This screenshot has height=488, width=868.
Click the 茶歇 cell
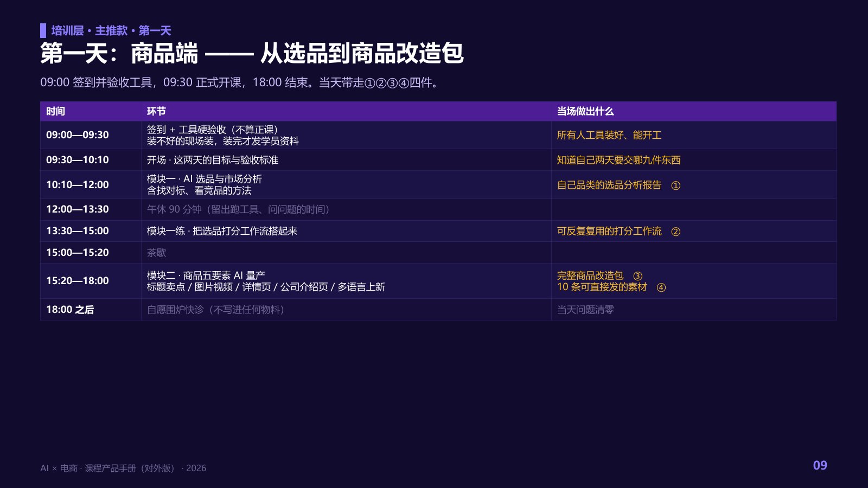coord(346,253)
